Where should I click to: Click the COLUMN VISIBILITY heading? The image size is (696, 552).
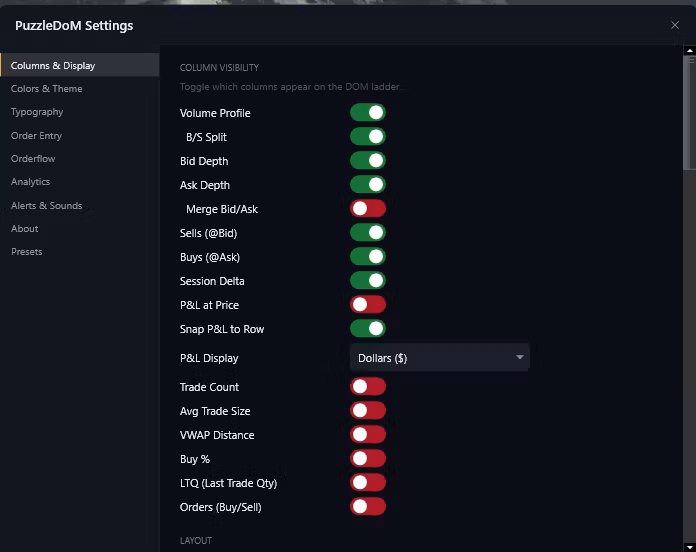(x=219, y=67)
